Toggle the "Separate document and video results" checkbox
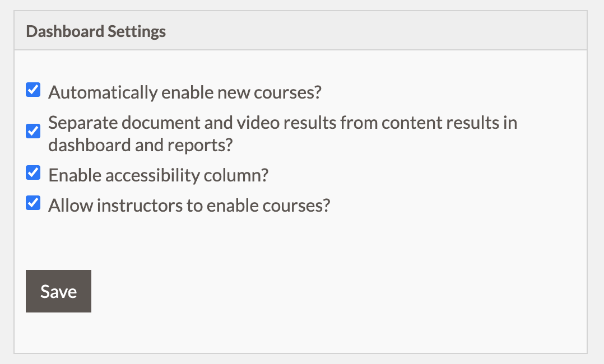Viewport: 604px width, 364px height. [32, 131]
